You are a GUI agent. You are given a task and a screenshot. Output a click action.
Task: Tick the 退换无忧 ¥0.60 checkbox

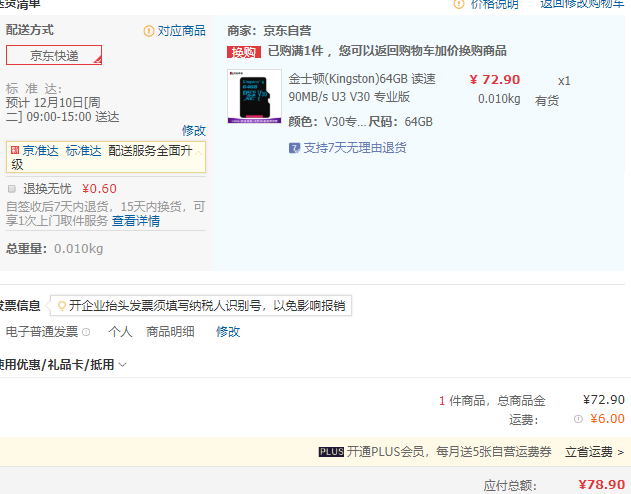[12, 189]
